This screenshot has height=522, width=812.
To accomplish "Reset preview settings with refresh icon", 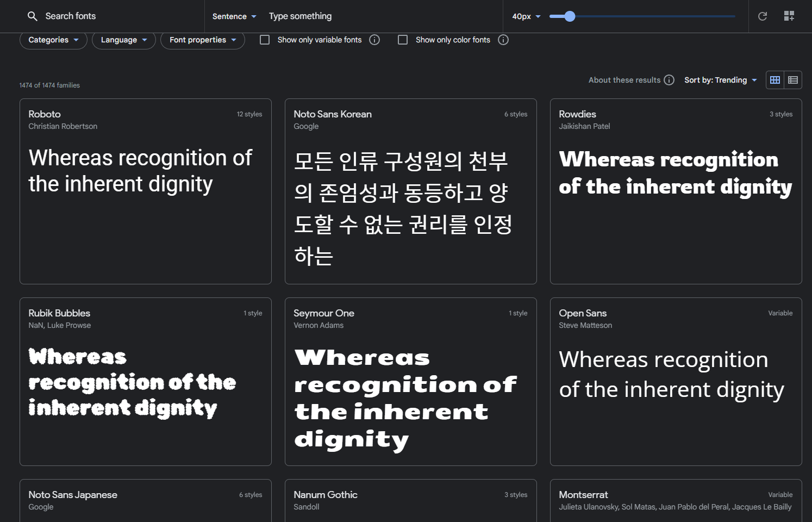I will pos(763,16).
